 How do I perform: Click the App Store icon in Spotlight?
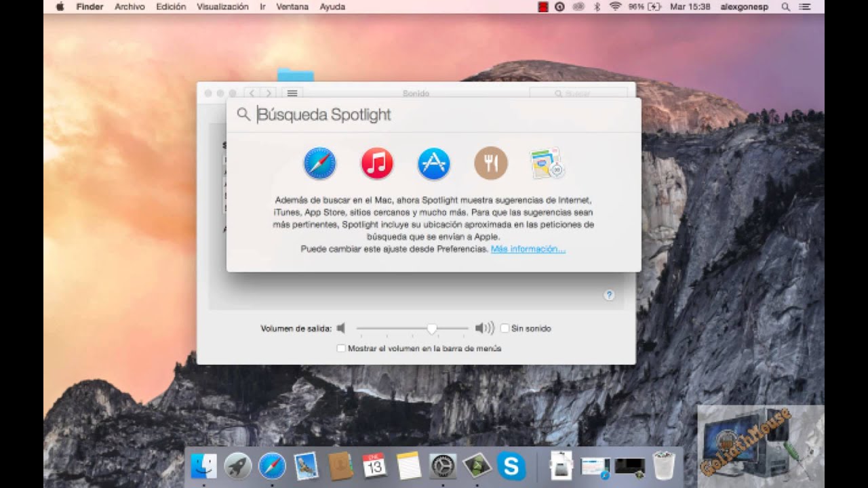(x=434, y=163)
